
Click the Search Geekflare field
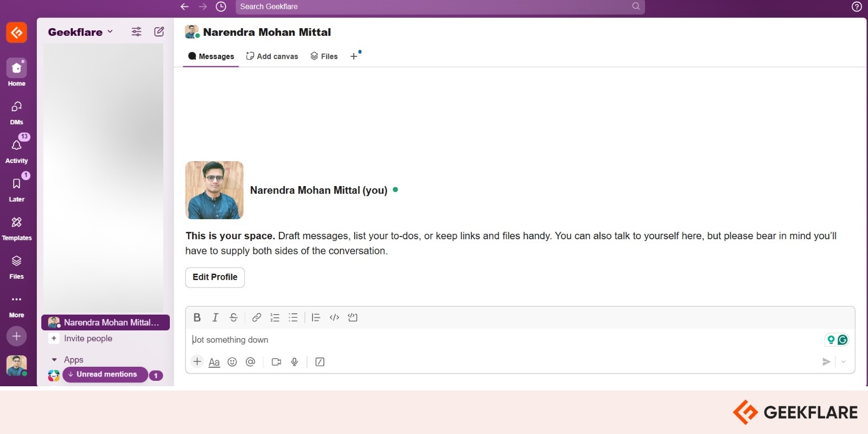(x=440, y=7)
